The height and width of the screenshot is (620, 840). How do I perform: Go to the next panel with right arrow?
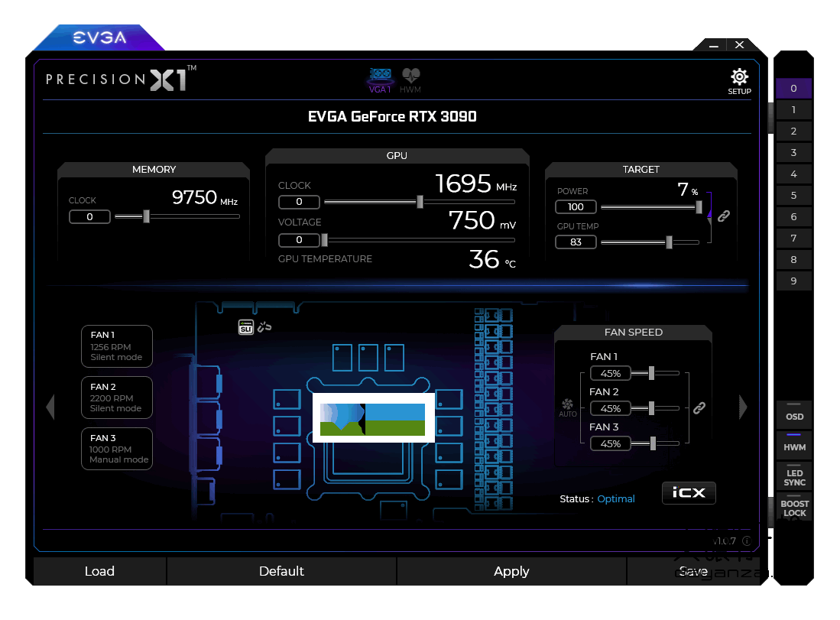point(742,407)
